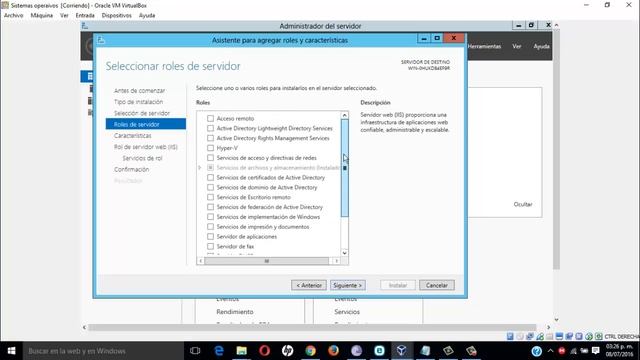Image resolution: width=640 pixels, height=360 pixels.
Task: Check Active Directory Lightweight Directory Services
Action: pyautogui.click(x=210, y=128)
